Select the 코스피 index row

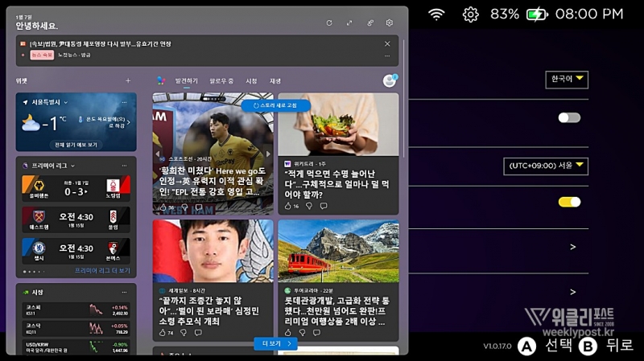[76, 310]
